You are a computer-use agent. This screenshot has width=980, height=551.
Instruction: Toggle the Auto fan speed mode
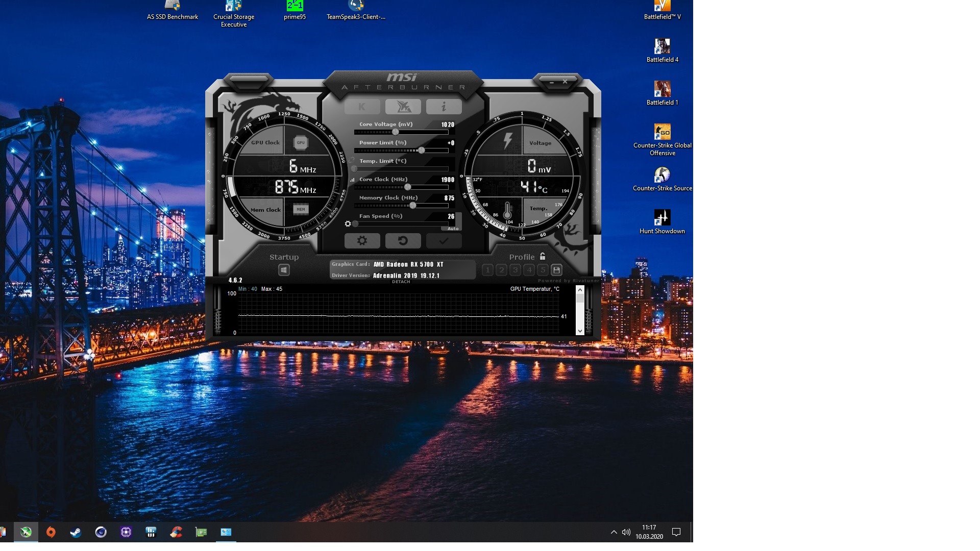tap(453, 229)
